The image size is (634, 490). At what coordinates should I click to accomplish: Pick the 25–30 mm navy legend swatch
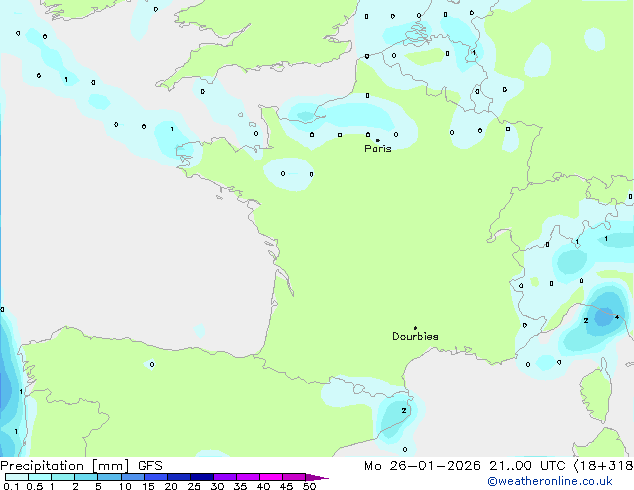202,477
